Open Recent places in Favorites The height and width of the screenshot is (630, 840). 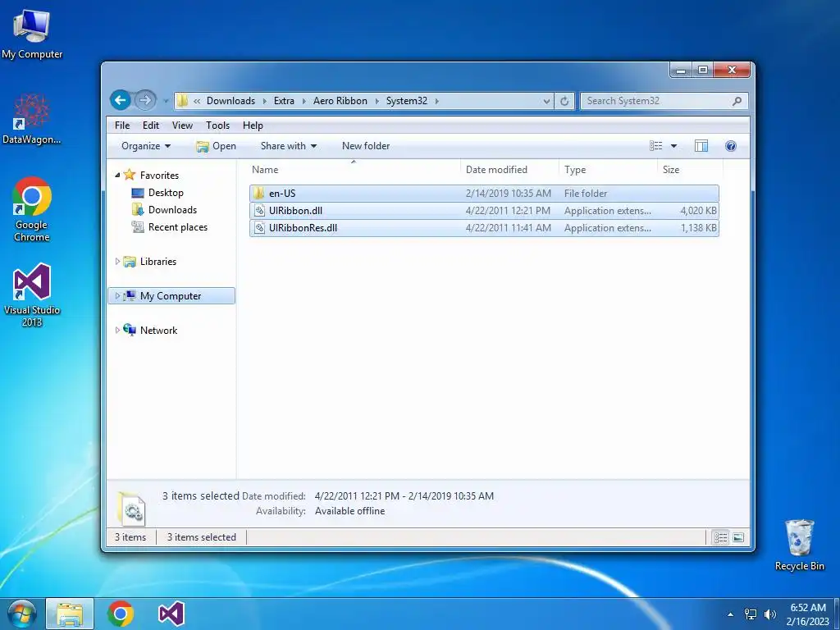[x=178, y=227]
